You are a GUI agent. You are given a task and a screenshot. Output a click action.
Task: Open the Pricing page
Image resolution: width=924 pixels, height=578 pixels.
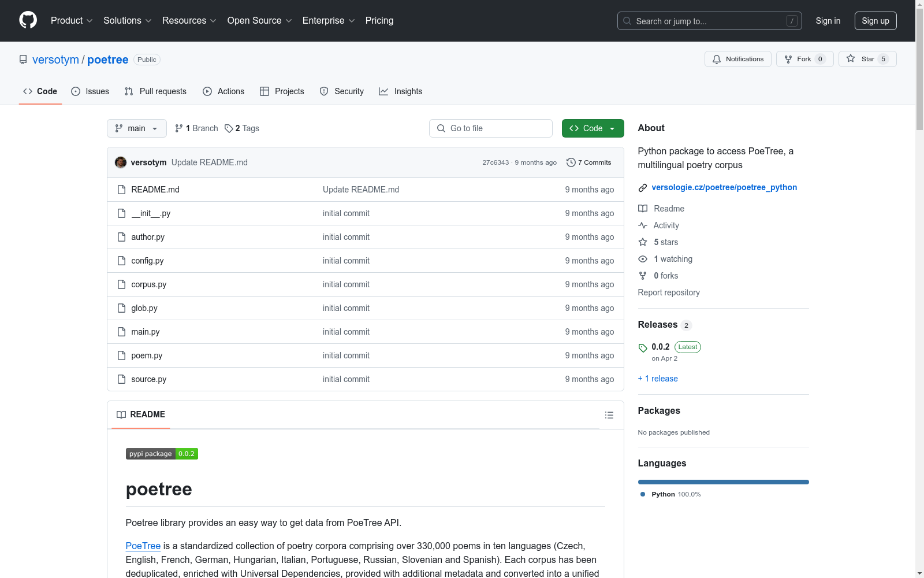pos(379,20)
